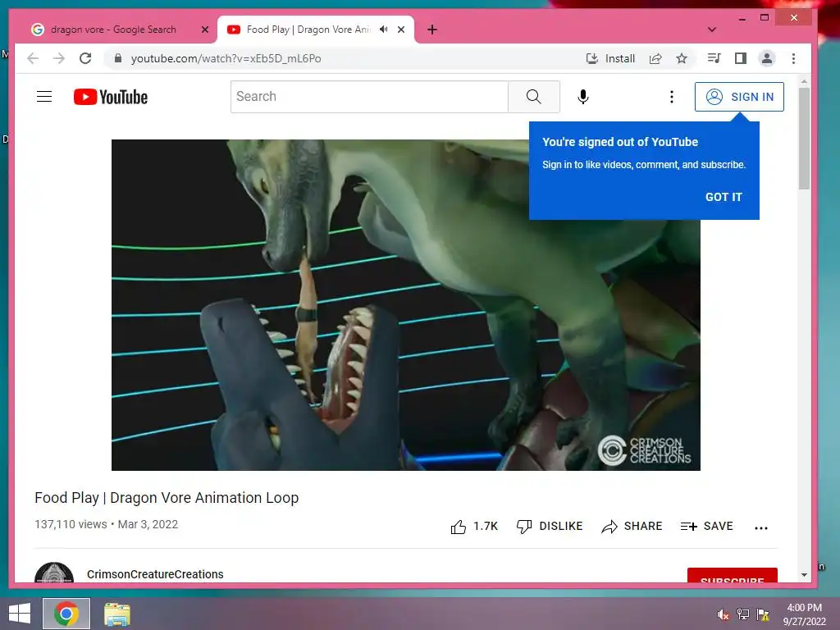The width and height of the screenshot is (840, 630).
Task: Install the YouTube app
Action: click(610, 58)
